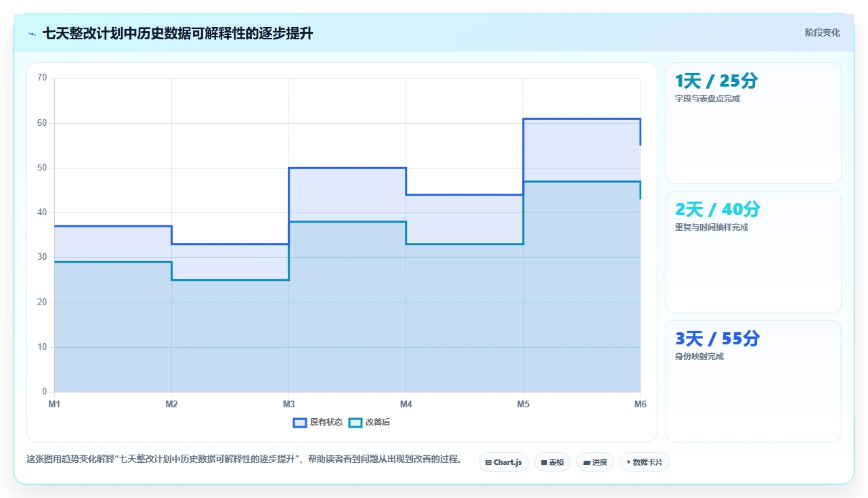Viewport: 868px width, 498px height.
Task: Click the blue 原有状态 legend swatch
Action: 300,422
